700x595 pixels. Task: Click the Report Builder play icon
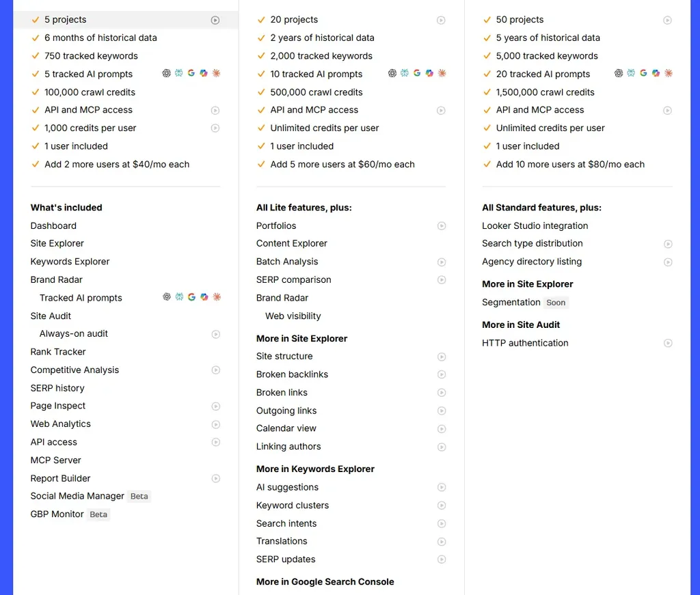215,478
